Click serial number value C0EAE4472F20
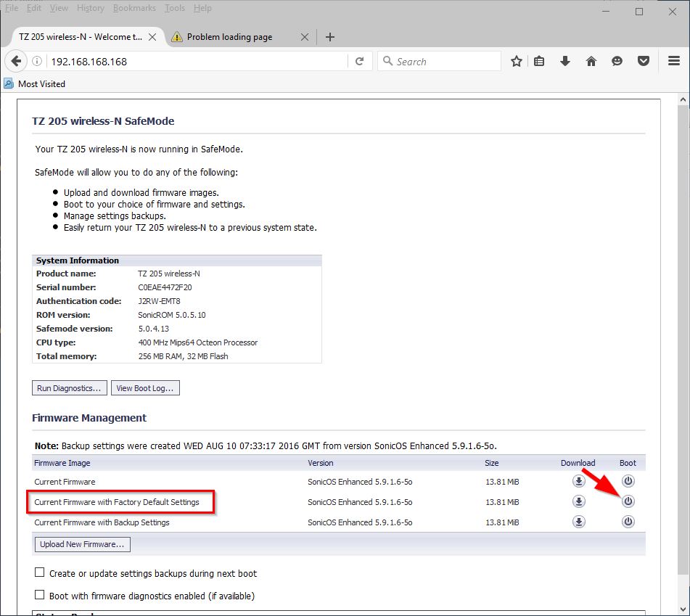Image resolution: width=690 pixels, height=616 pixels. click(x=165, y=287)
